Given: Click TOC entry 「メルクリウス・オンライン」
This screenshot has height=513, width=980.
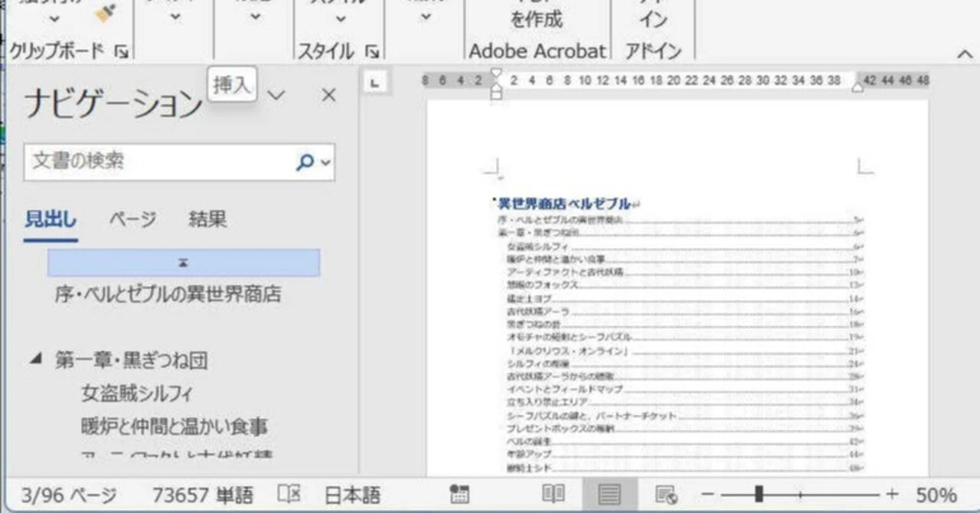Looking at the screenshot, I should pos(567,351).
